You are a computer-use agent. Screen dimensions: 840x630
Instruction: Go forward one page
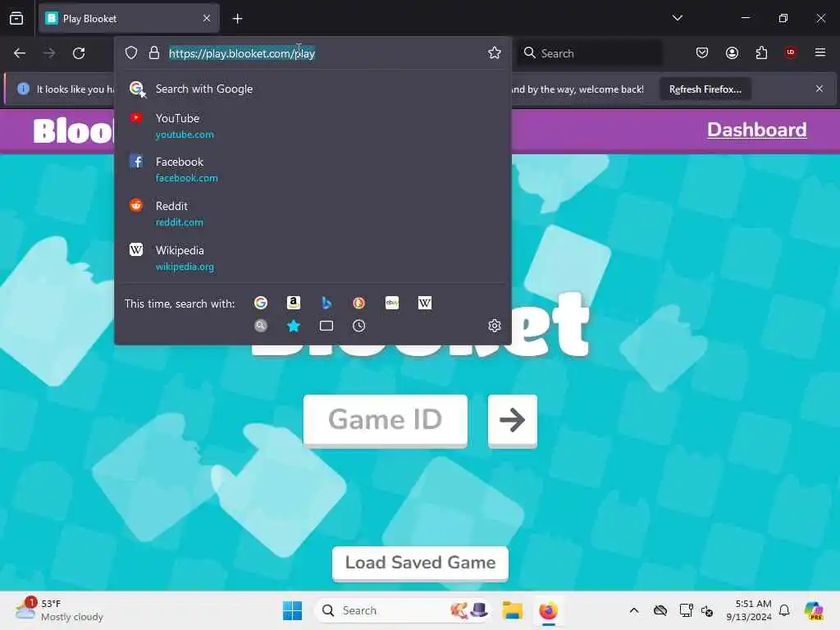click(49, 53)
